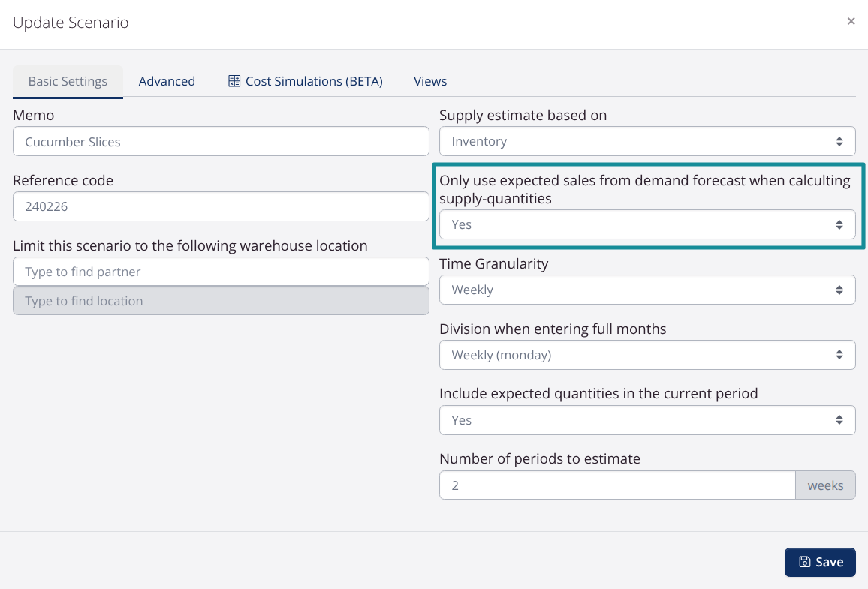Click the Type to find partner field
Viewport: 868px width, 589px height.
click(221, 272)
